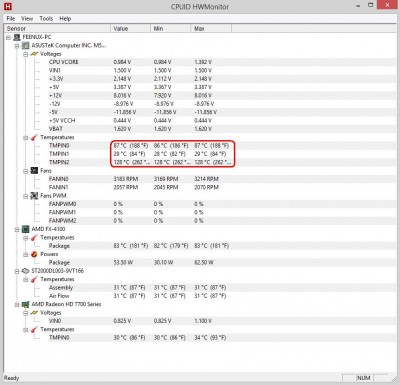Screen dimensions: 400x385
Task: Click the 3183 RPM fan value
Action: click(x=126, y=179)
